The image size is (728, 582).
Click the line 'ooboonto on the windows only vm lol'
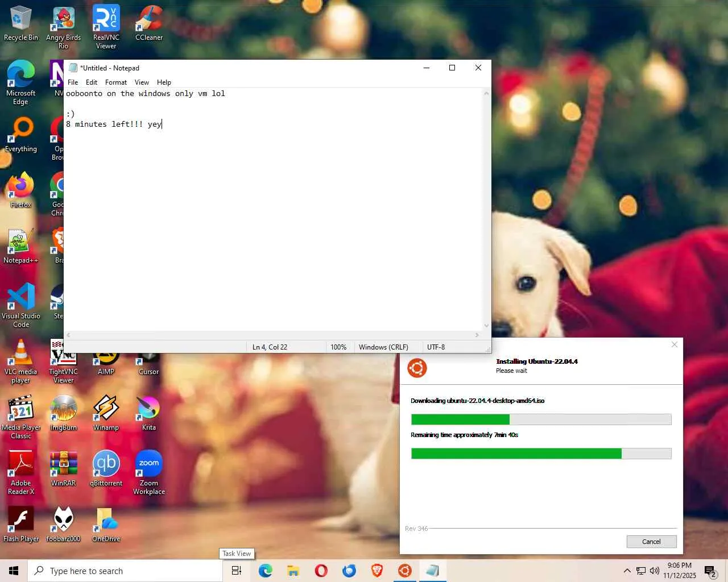point(146,94)
